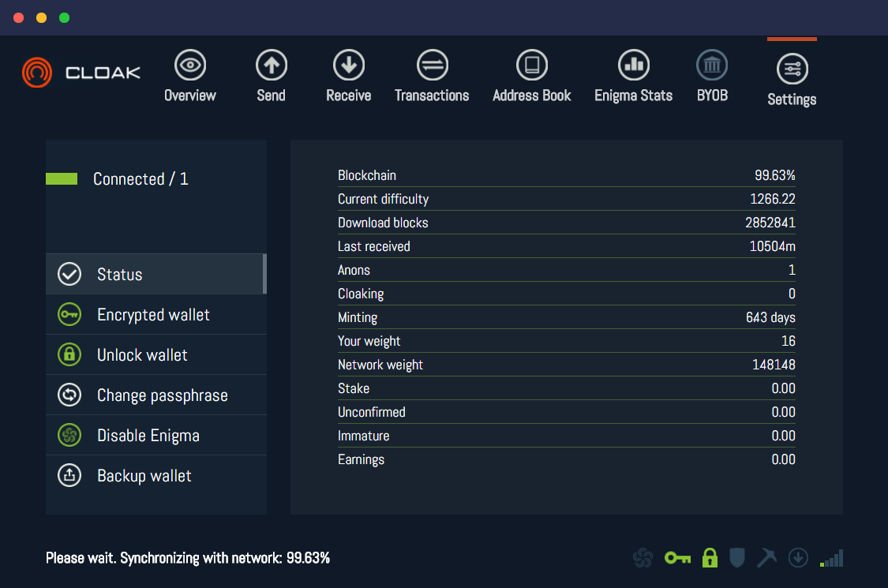Image resolution: width=888 pixels, height=588 pixels.
Task: Open the Overview eye icon
Action: coord(189,66)
